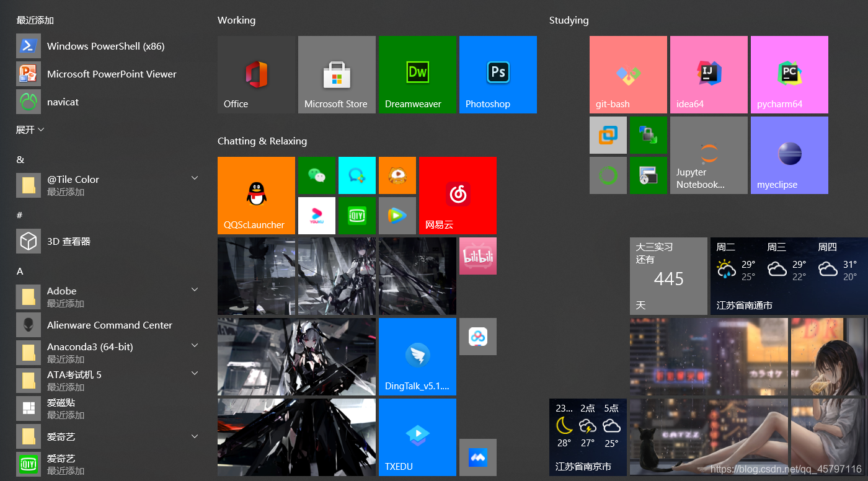The height and width of the screenshot is (481, 868).
Task: Open the 大三实习 445-day countdown tile
Action: (x=668, y=276)
